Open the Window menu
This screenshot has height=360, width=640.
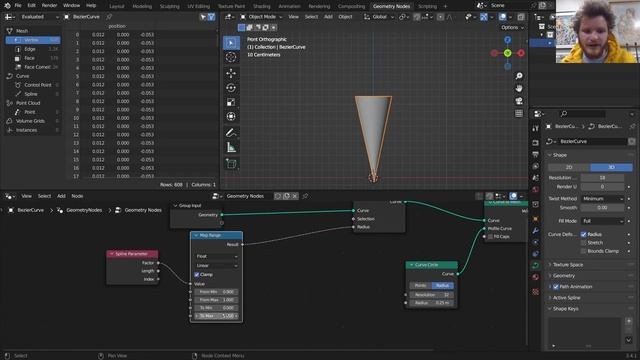[71, 6]
